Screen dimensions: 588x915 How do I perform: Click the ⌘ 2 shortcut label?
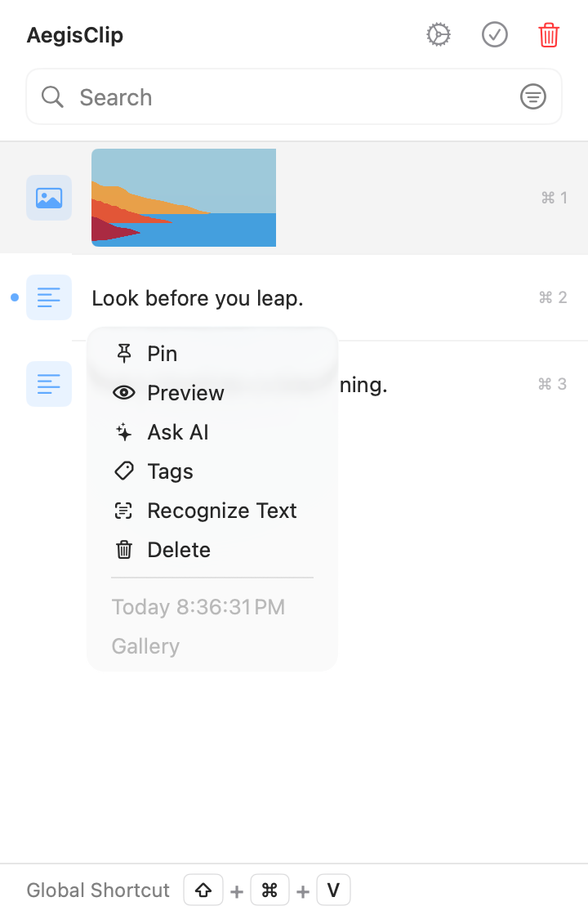[553, 297]
